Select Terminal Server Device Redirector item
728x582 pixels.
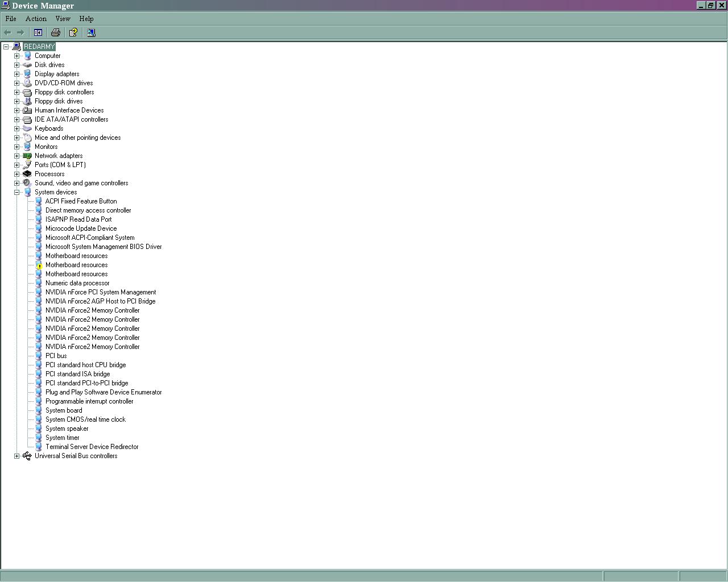coord(92,447)
